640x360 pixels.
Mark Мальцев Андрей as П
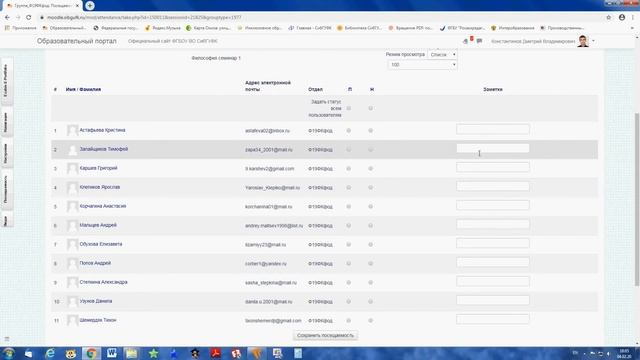click(349, 226)
